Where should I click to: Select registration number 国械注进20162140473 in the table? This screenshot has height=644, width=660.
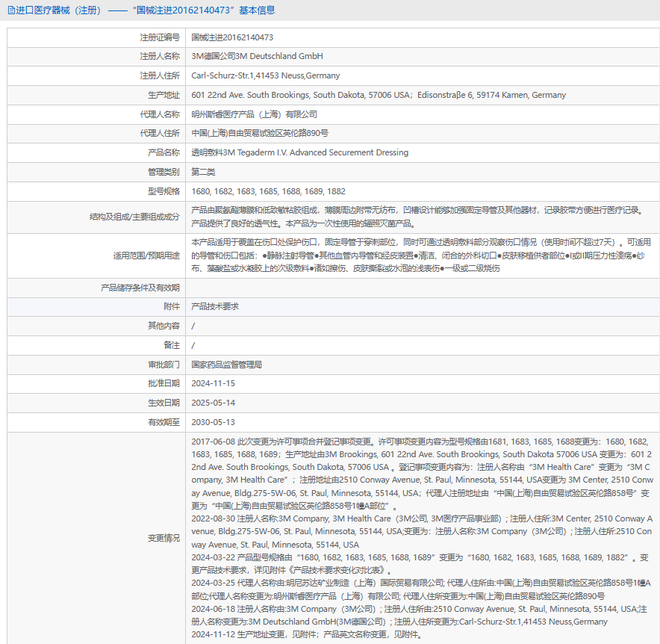point(232,37)
